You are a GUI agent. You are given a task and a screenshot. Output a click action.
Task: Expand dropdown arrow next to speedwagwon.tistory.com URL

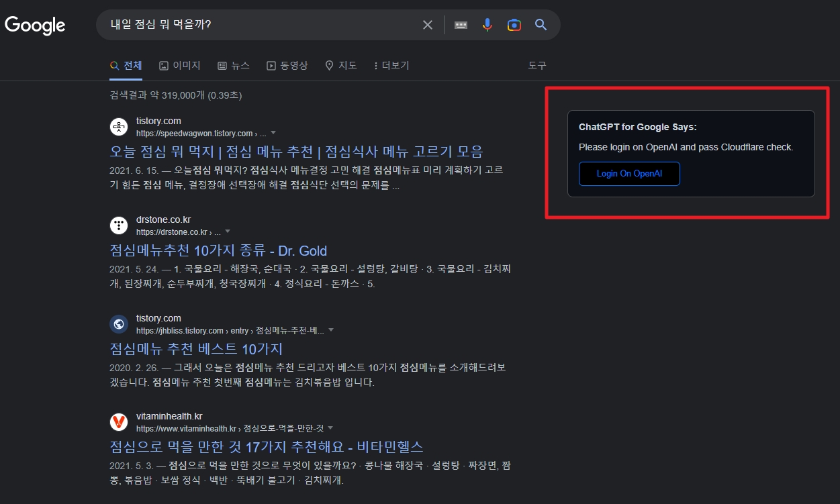click(273, 133)
